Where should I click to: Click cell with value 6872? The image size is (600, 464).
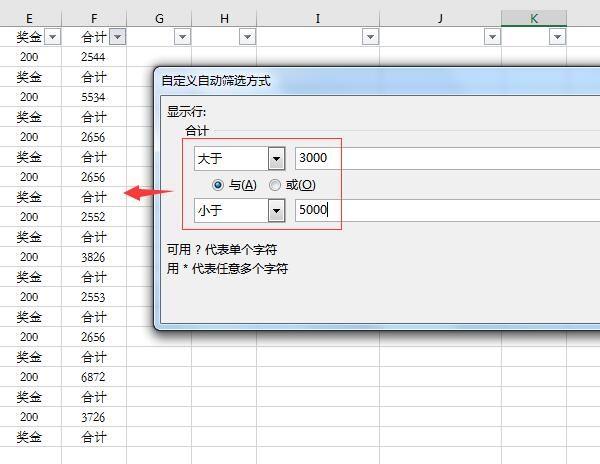pyautogui.click(x=94, y=377)
